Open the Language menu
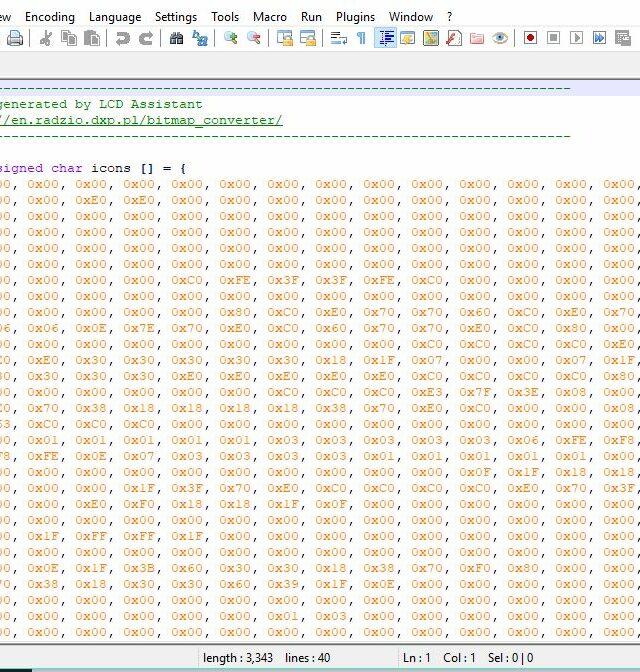This screenshot has height=672, width=640. (x=115, y=17)
